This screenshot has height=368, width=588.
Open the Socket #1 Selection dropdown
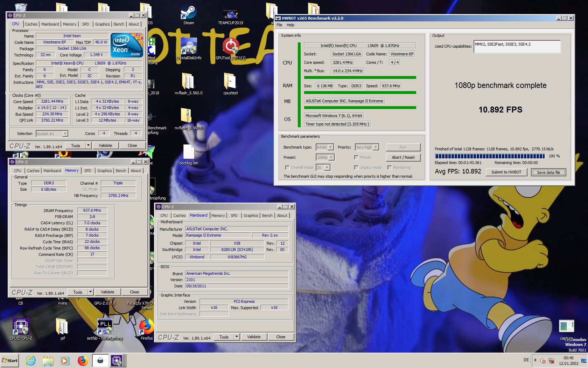[x=65, y=134]
